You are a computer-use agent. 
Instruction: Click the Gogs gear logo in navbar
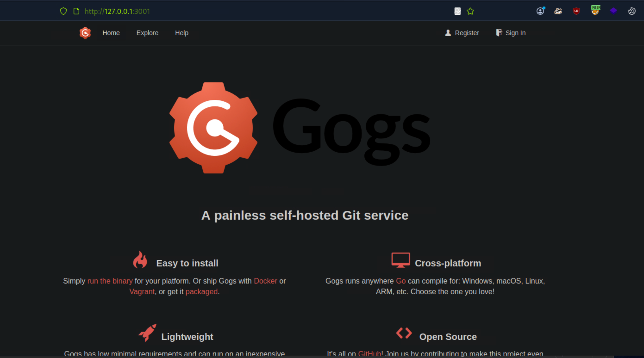pos(85,33)
